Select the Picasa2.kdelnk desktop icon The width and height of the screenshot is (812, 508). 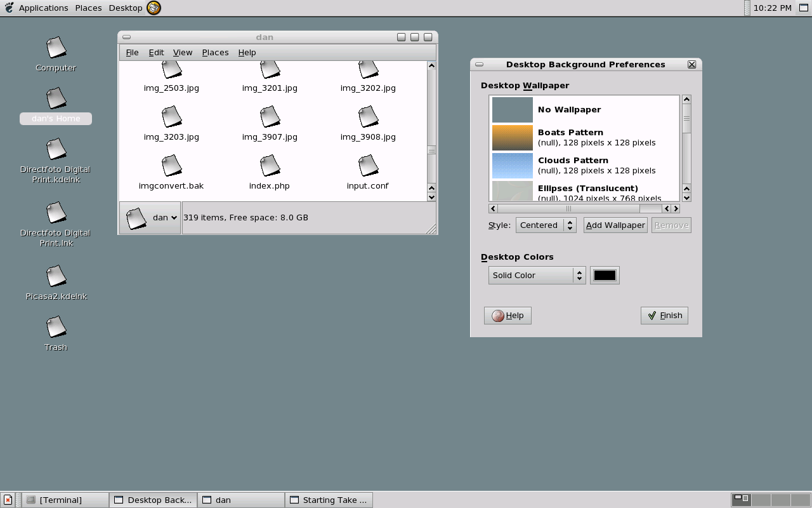(x=56, y=277)
